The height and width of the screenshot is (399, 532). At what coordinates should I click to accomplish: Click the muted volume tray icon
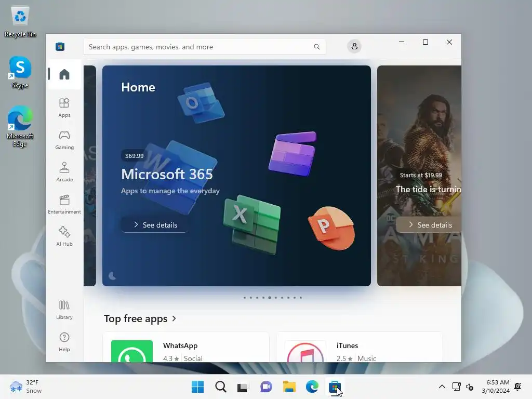[470, 387]
